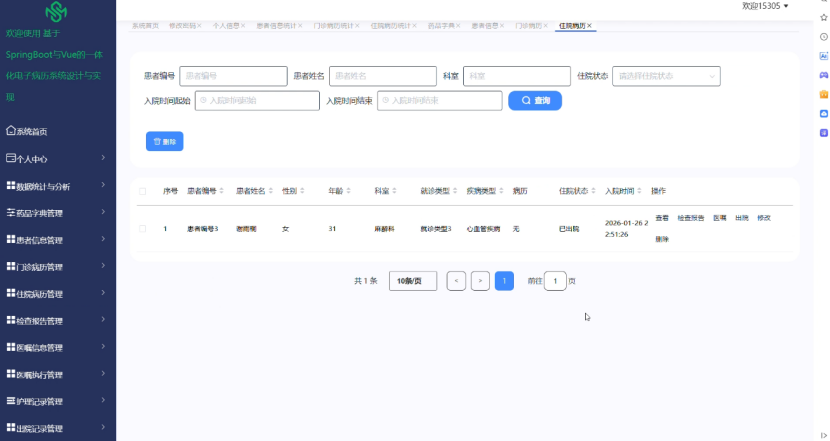Close the 药品字典 tab

(458, 25)
